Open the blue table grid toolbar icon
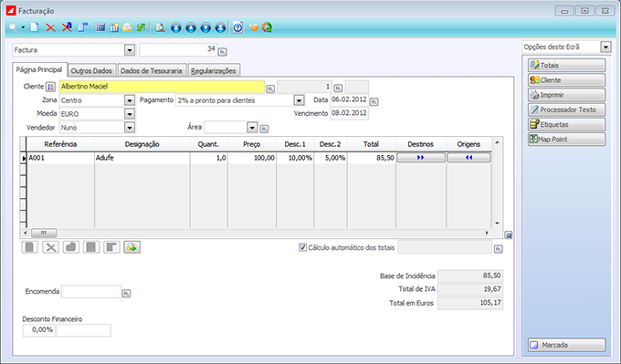Image resolution: width=621 pixels, height=364 pixels. click(100, 27)
